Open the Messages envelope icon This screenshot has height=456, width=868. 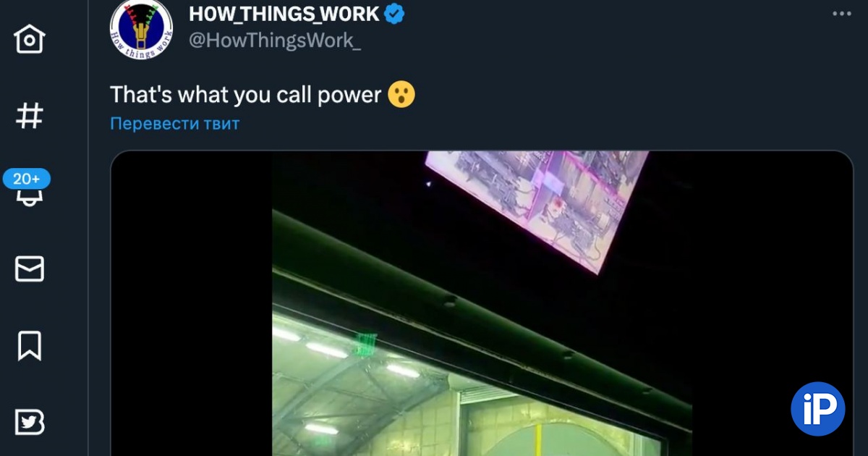pyautogui.click(x=30, y=269)
